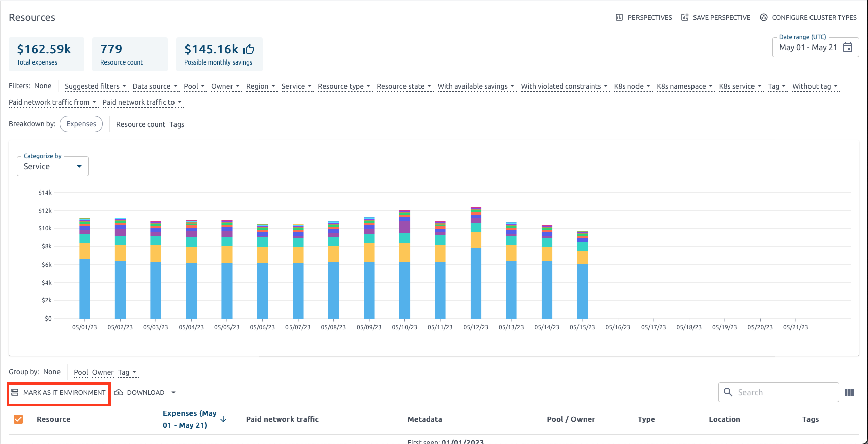
Task: Open the Data source filter
Action: coord(155,86)
